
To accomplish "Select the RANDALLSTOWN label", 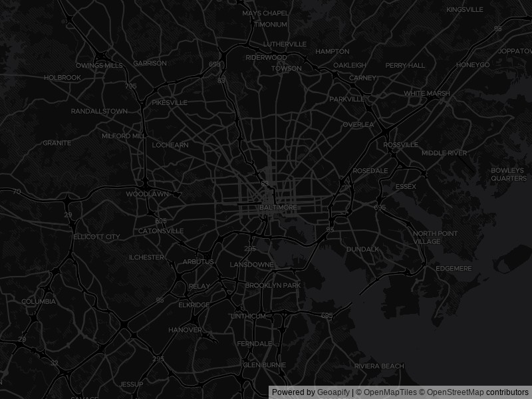I will pyautogui.click(x=99, y=111).
